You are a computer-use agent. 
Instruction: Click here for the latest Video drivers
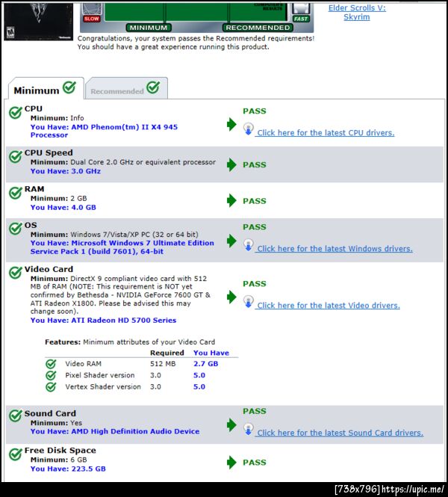(329, 306)
